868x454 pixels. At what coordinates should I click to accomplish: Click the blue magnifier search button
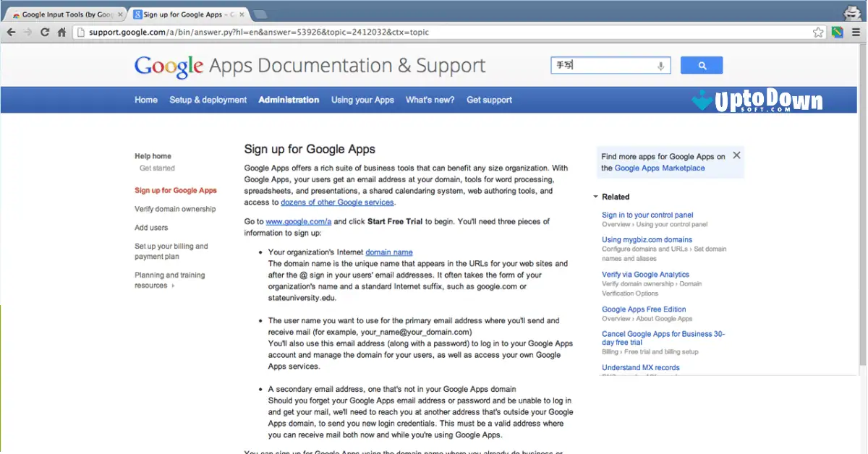pyautogui.click(x=701, y=65)
